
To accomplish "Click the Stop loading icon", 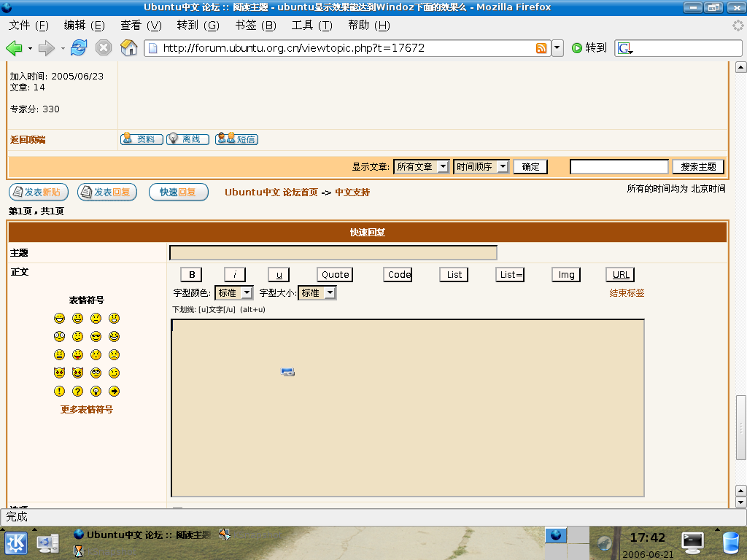I will click(x=104, y=47).
